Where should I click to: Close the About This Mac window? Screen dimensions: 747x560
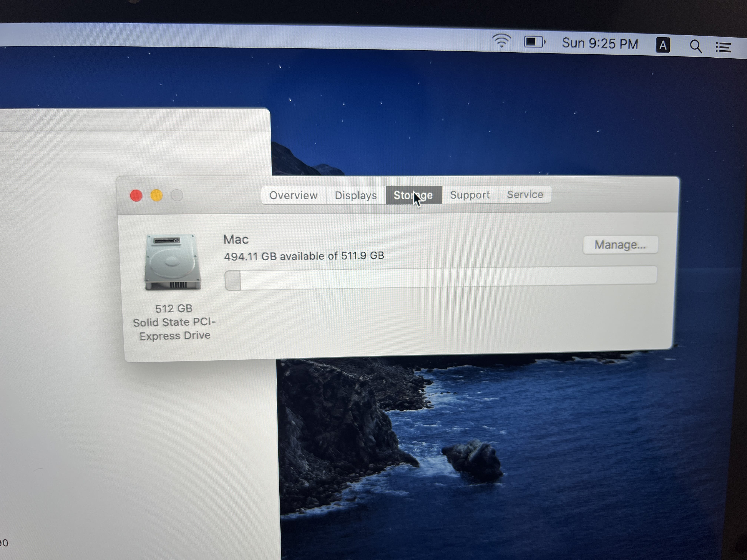pyautogui.click(x=136, y=196)
